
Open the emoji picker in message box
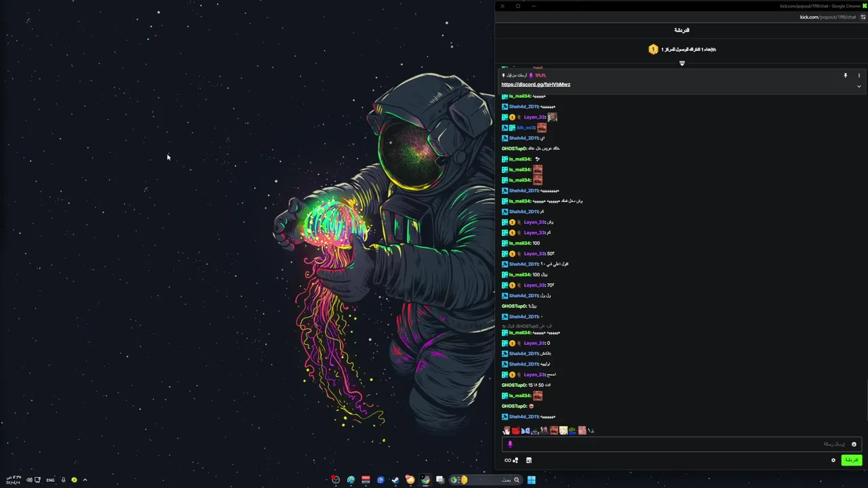coord(854,444)
